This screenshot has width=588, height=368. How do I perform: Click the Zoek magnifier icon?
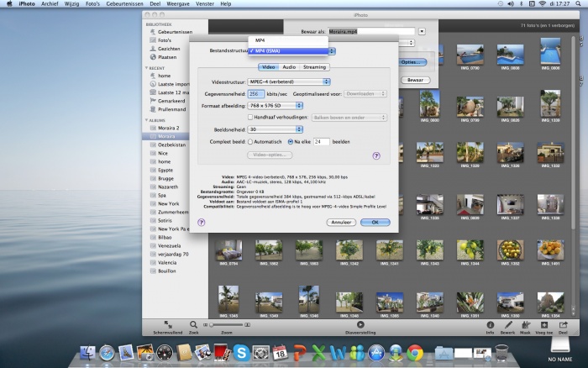tap(193, 324)
